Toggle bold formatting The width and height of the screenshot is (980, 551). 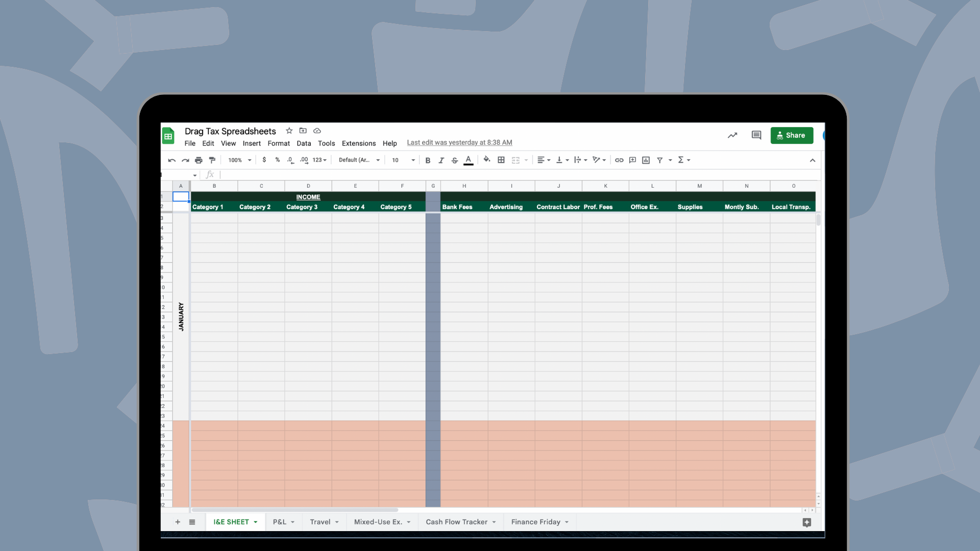tap(428, 160)
